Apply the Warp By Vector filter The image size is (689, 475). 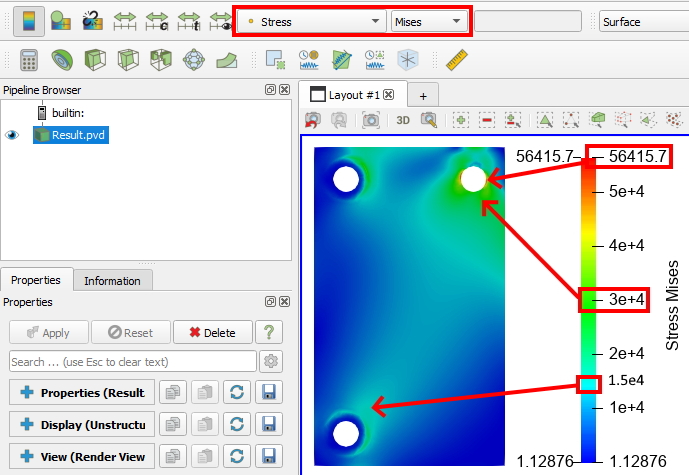(x=227, y=60)
